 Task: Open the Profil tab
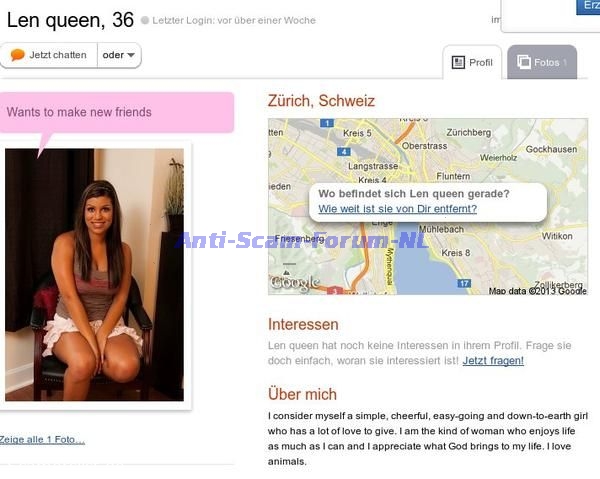[x=472, y=62]
